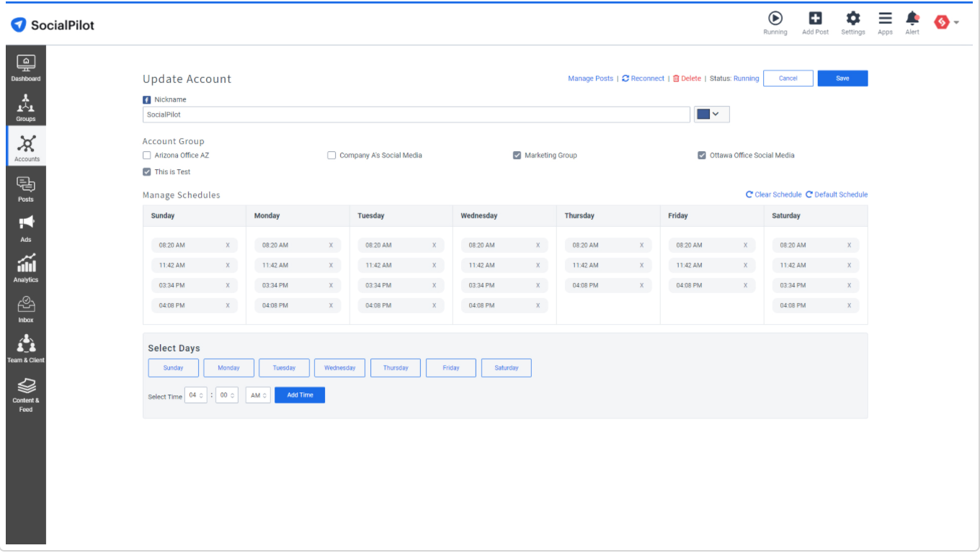Expand the profile avatar menu arrow
Viewport: 980px width, 553px height.
956,22
